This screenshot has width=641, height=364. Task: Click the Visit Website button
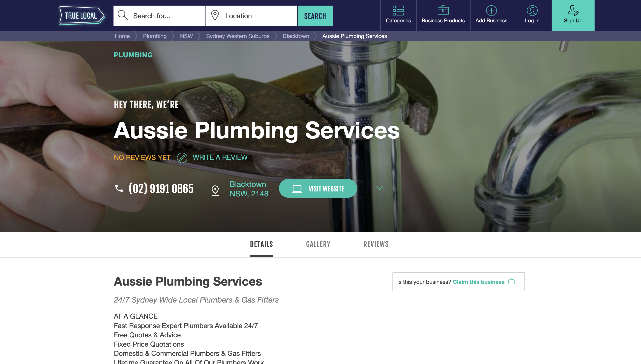tap(318, 188)
